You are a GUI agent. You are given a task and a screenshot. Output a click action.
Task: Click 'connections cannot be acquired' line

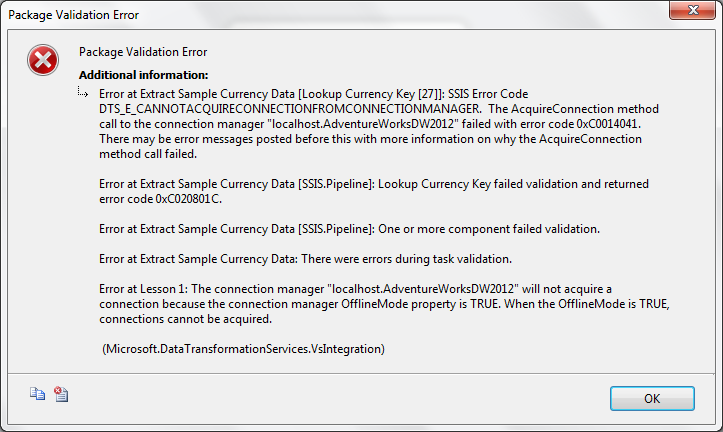pyautogui.click(x=185, y=319)
